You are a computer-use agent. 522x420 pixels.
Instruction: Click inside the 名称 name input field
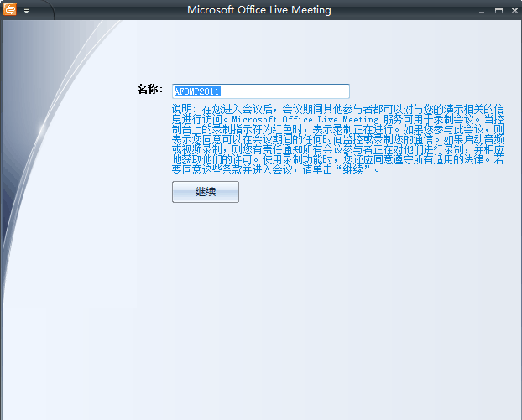[x=260, y=91]
